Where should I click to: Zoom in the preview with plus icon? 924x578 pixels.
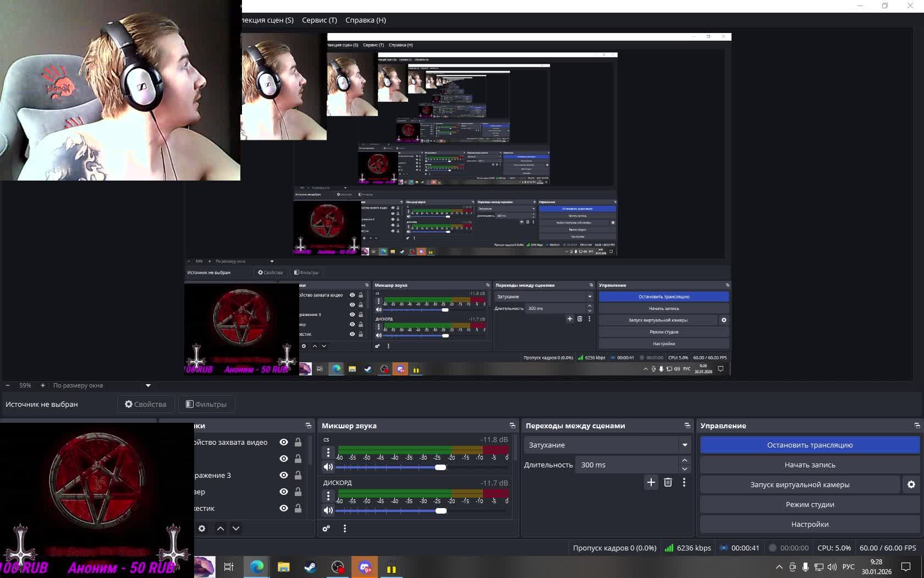[43, 385]
